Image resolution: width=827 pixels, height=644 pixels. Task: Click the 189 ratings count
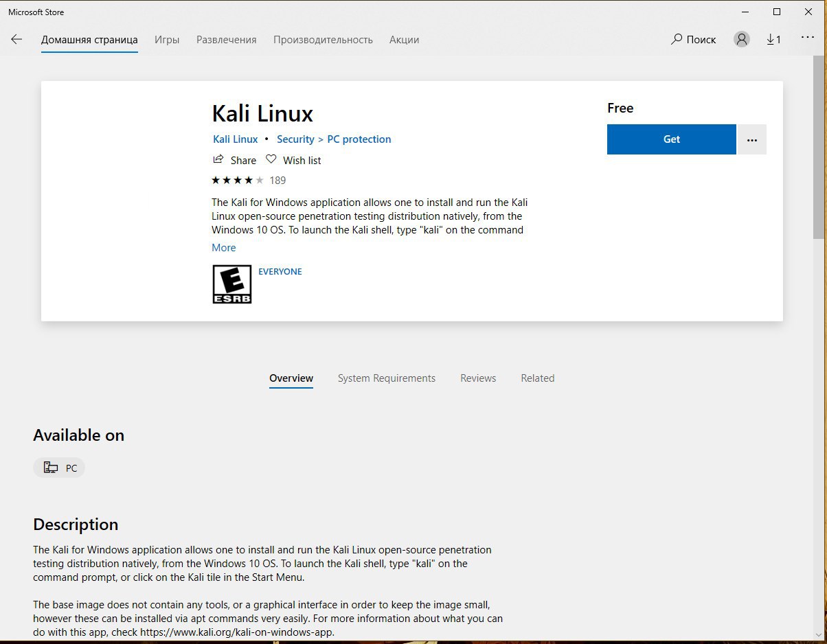[x=277, y=181]
